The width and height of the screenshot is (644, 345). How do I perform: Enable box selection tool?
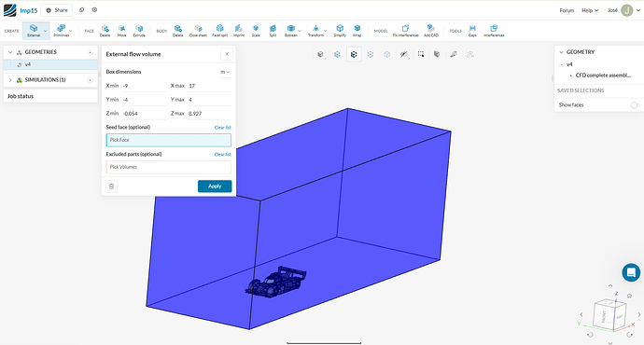(x=421, y=54)
